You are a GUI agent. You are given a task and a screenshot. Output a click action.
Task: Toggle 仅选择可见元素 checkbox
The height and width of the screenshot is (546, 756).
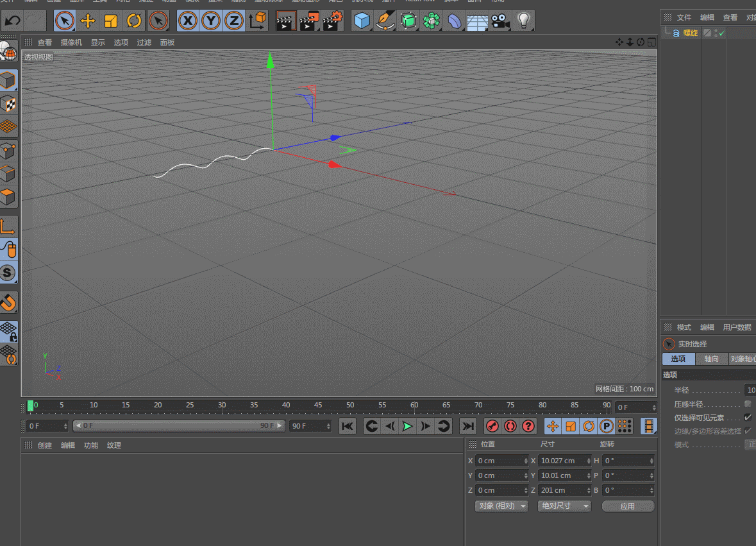(748, 418)
